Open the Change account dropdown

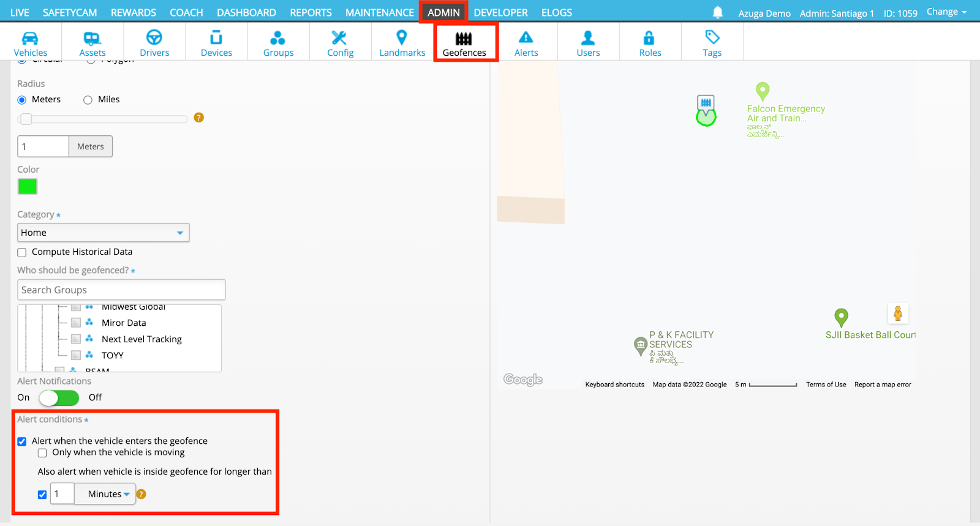click(946, 12)
